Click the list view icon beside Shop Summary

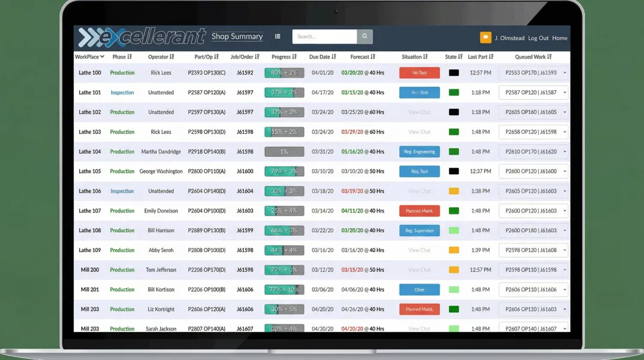coord(277,36)
